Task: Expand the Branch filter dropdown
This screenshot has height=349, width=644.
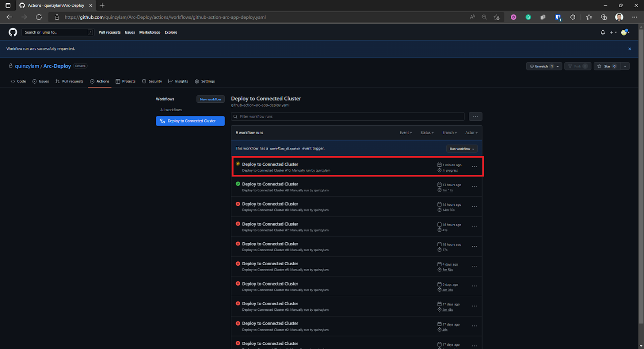Action: [x=450, y=133]
